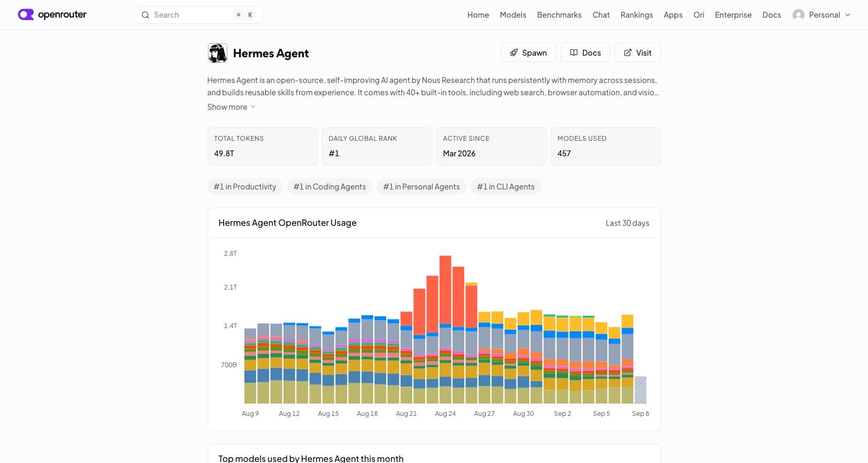Click the 'Hermes Agent OpenRouter Usage' heading
This screenshot has height=463, width=868.
(287, 223)
